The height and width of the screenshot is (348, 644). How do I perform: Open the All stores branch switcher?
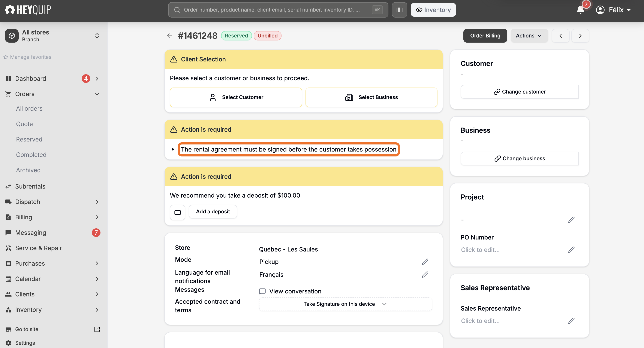point(53,36)
